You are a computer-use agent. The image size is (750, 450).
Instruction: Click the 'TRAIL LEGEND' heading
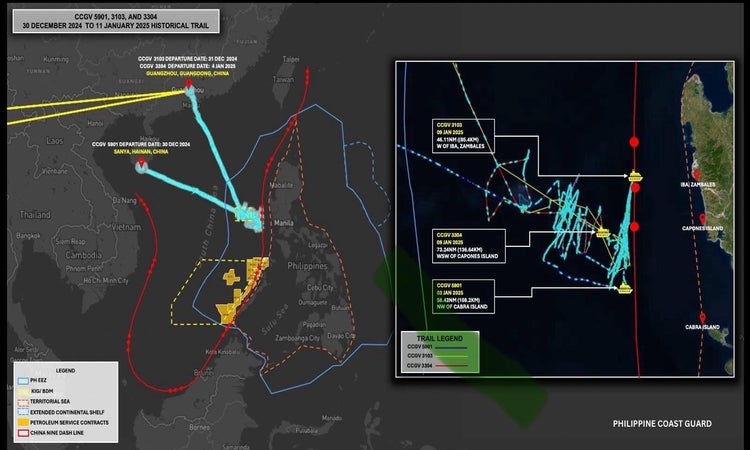(x=440, y=338)
